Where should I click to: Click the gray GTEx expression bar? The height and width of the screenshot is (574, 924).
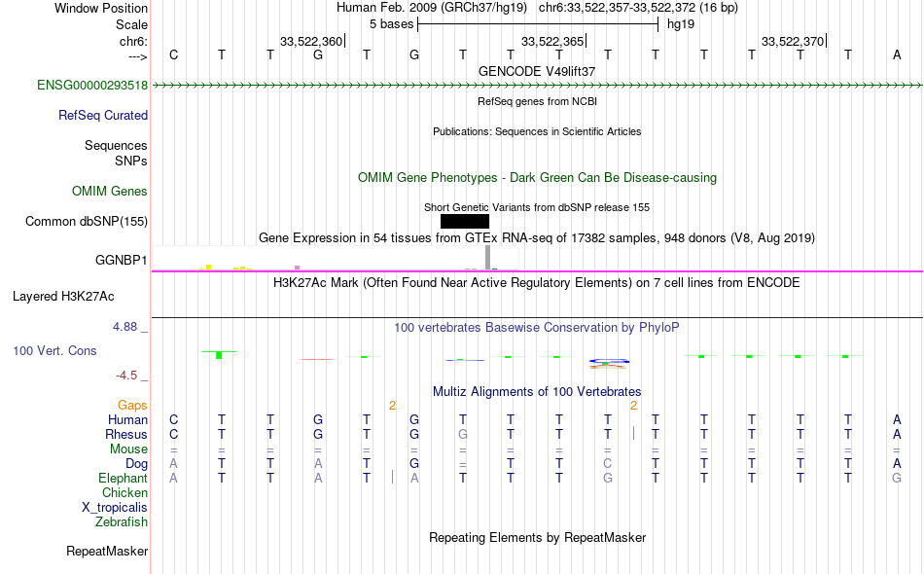tap(487, 258)
